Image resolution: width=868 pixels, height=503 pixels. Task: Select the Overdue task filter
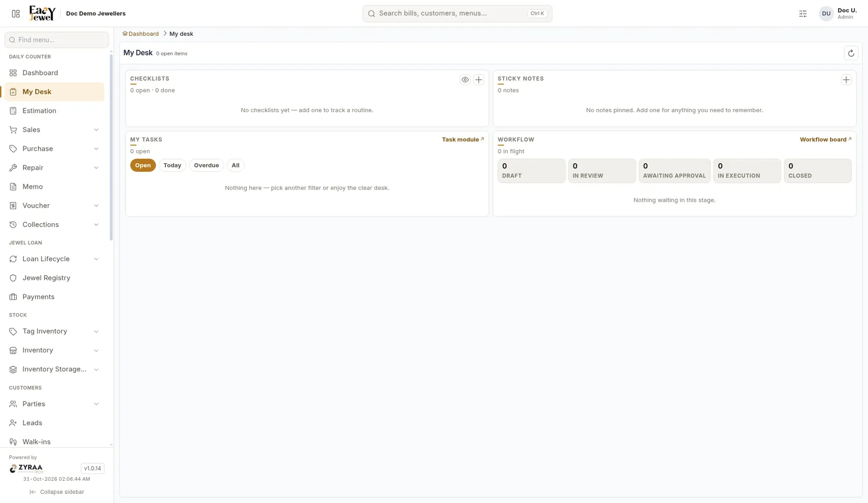[x=206, y=165]
